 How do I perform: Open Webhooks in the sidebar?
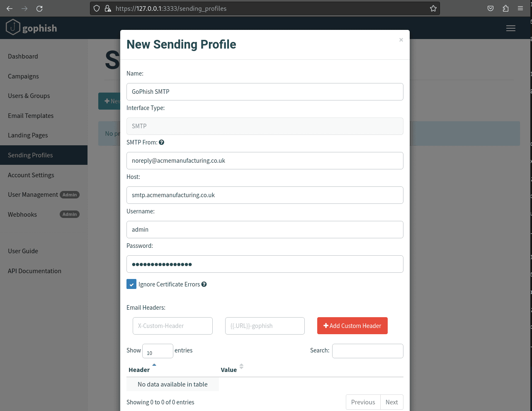pyautogui.click(x=22, y=215)
